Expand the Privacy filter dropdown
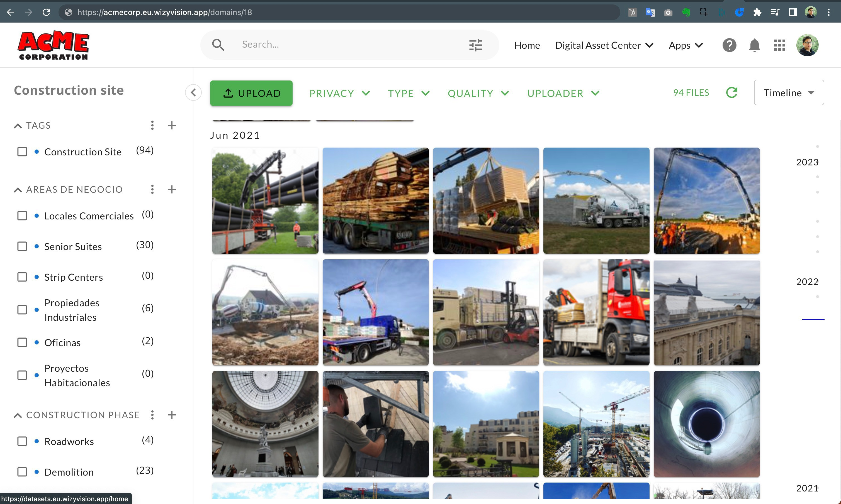841x504 pixels. tap(339, 93)
